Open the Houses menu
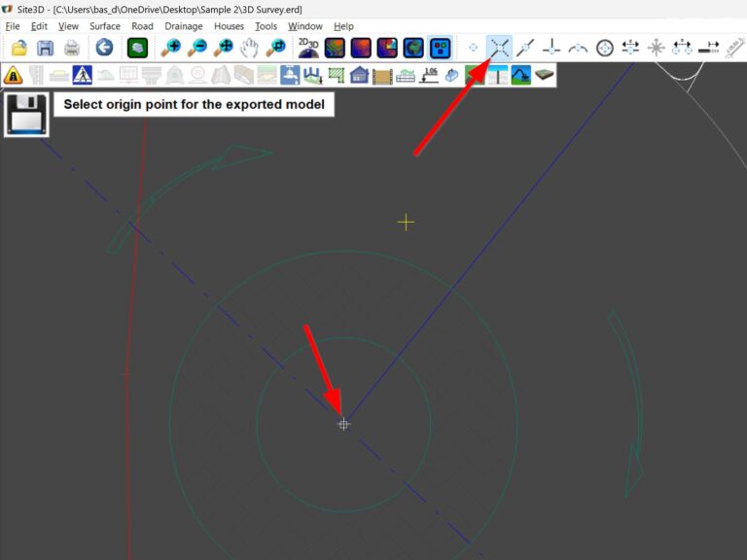 pyautogui.click(x=229, y=26)
